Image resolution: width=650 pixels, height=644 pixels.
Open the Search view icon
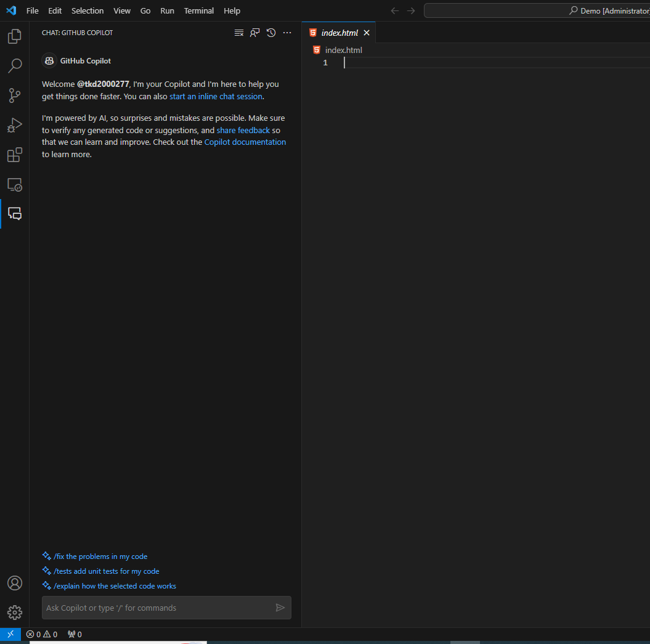point(15,66)
